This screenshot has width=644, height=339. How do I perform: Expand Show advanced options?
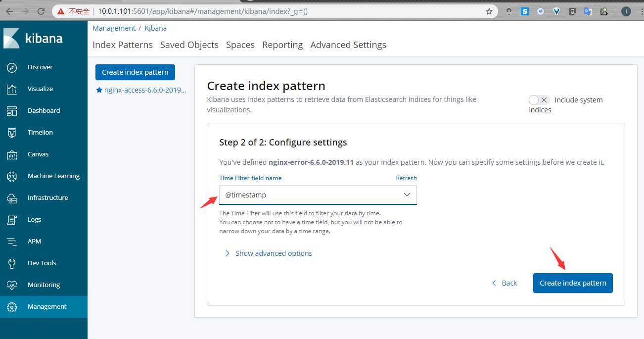pos(269,253)
